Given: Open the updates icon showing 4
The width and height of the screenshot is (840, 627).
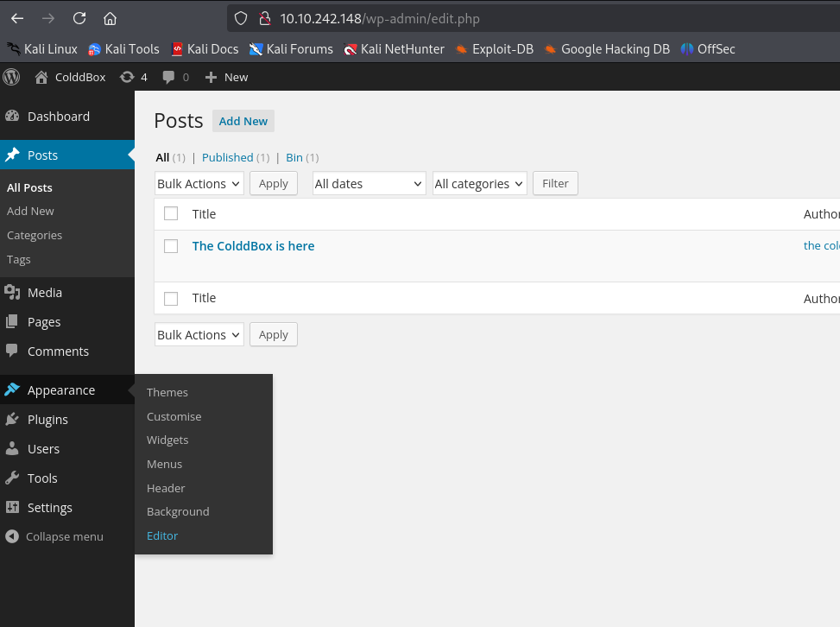Looking at the screenshot, I should point(127,77).
